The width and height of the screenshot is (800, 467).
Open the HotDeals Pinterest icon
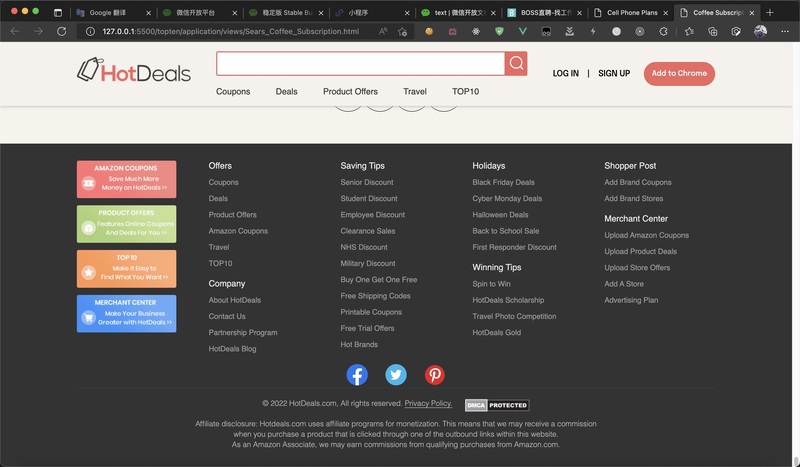(x=435, y=375)
